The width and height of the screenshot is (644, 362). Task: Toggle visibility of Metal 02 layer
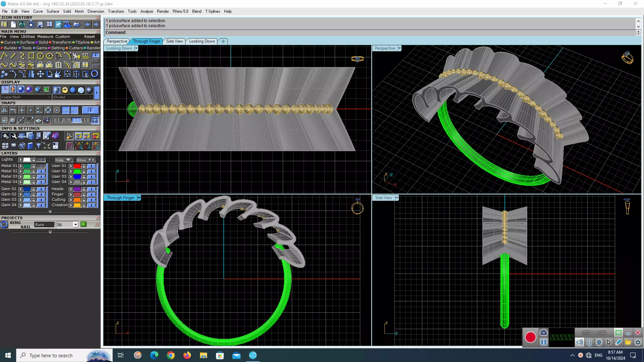tap(41, 171)
